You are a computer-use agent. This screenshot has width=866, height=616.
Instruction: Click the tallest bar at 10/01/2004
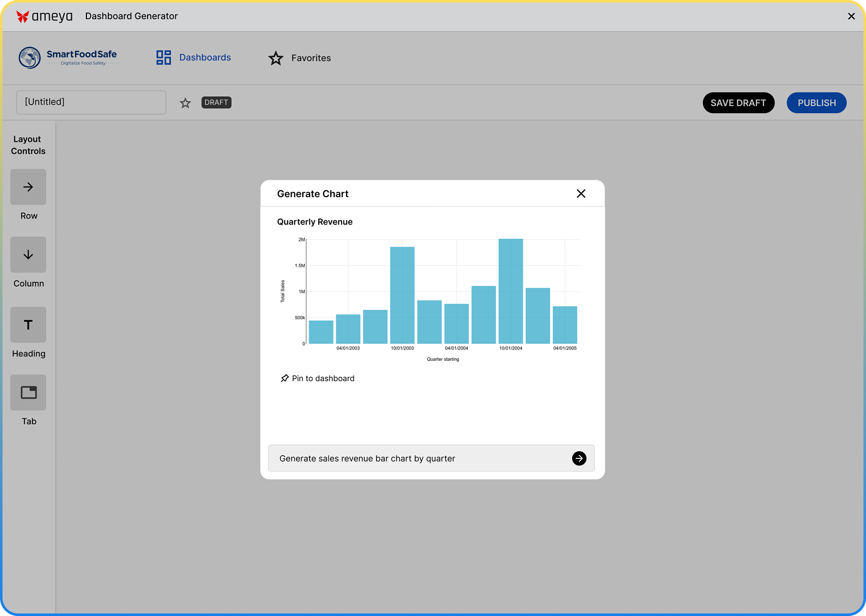[x=511, y=291]
